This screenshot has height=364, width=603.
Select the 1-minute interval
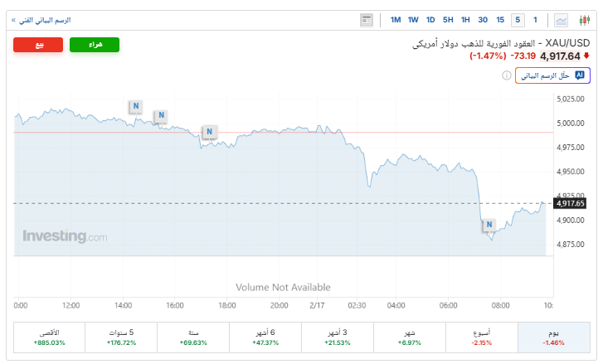[536, 20]
